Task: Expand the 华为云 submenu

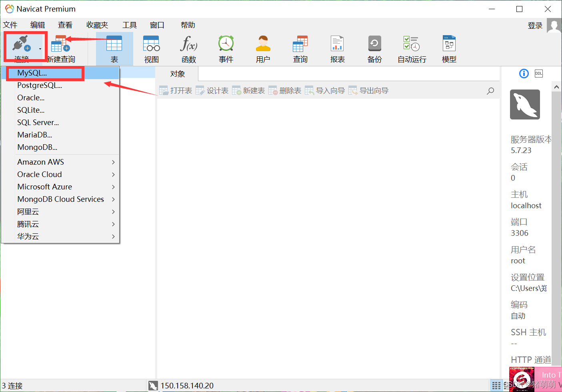Action: point(60,237)
